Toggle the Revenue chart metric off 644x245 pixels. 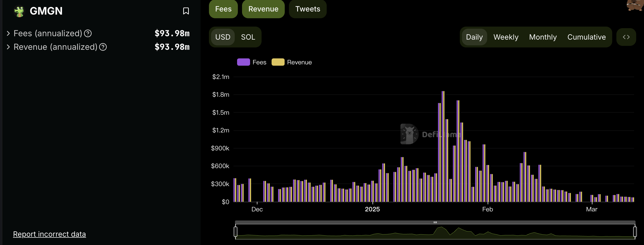point(263,9)
